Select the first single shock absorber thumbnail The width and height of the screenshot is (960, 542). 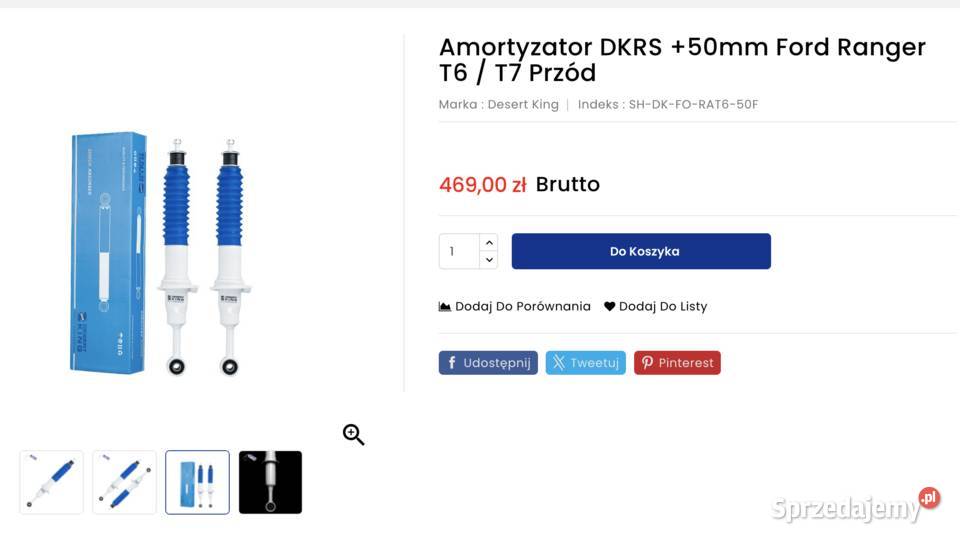(x=51, y=482)
